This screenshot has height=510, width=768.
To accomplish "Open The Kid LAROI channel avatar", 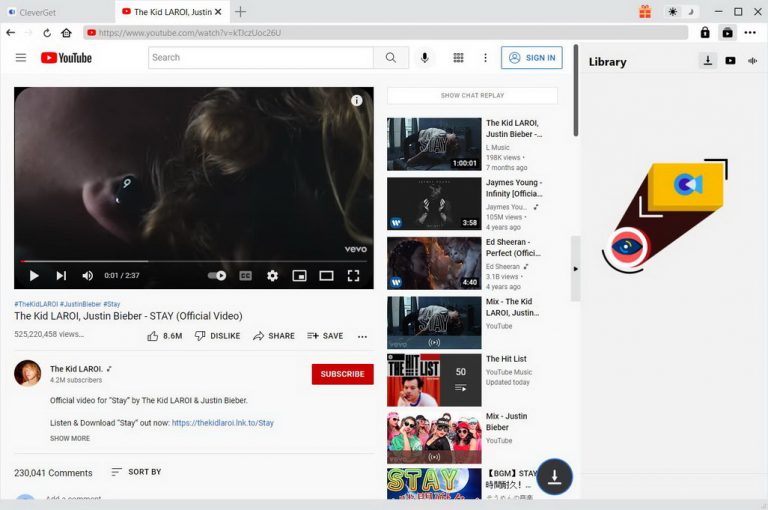I will 27,373.
